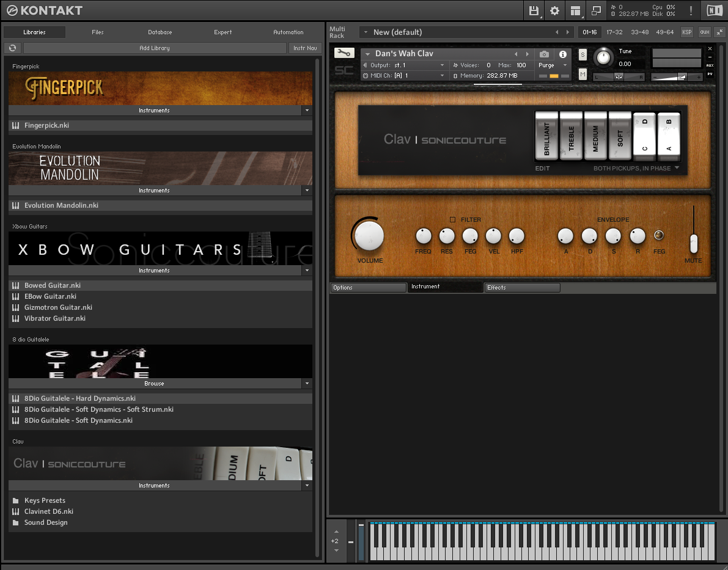Load next instrument for Dan's Wah Clav

point(527,54)
